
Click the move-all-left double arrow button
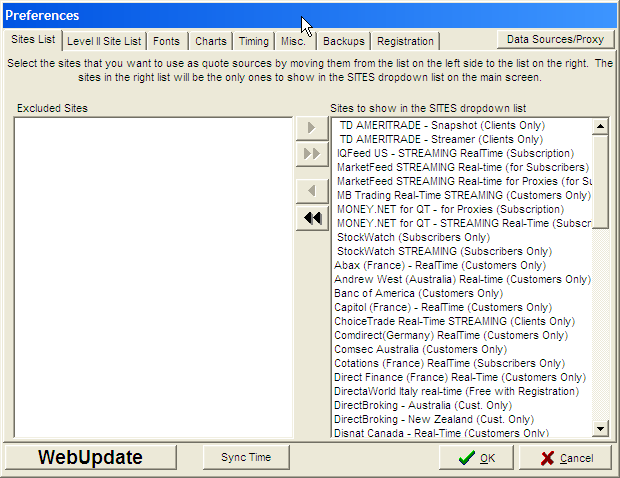(x=312, y=218)
